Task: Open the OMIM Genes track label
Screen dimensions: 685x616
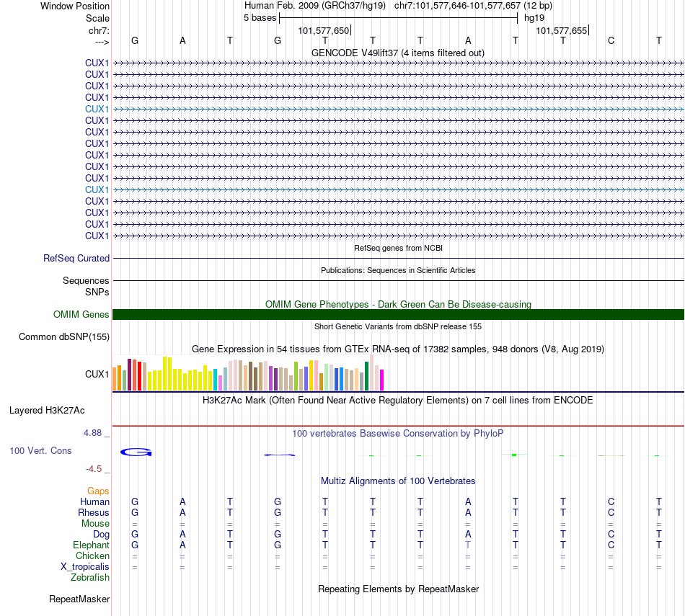Action: (81, 314)
